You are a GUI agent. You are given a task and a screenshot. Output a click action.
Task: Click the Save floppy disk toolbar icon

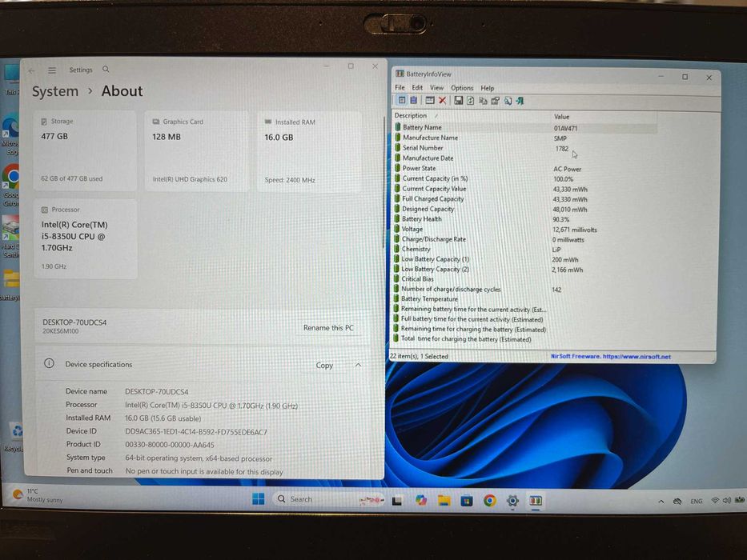[x=458, y=101]
